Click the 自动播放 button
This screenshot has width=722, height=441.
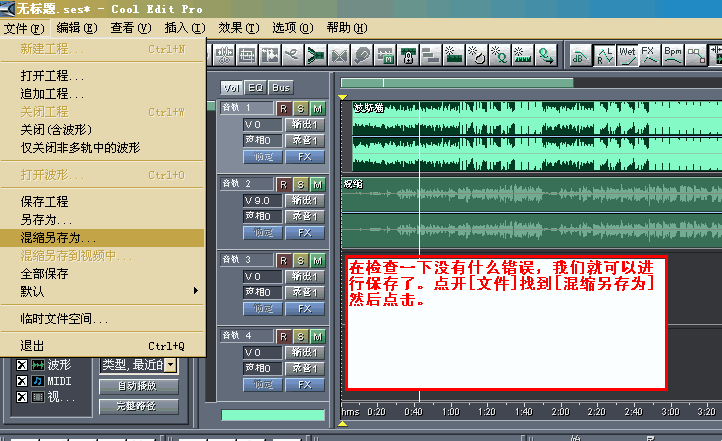[x=139, y=386]
